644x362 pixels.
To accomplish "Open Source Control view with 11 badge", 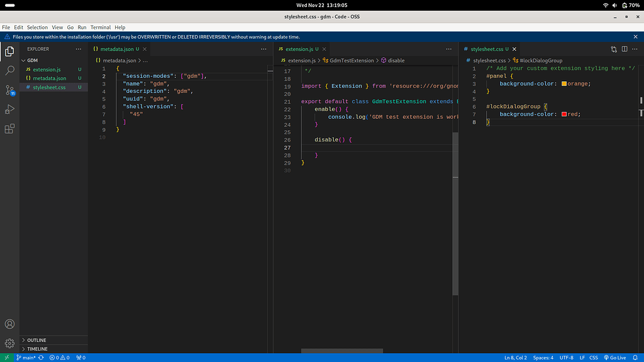I will (x=9, y=90).
